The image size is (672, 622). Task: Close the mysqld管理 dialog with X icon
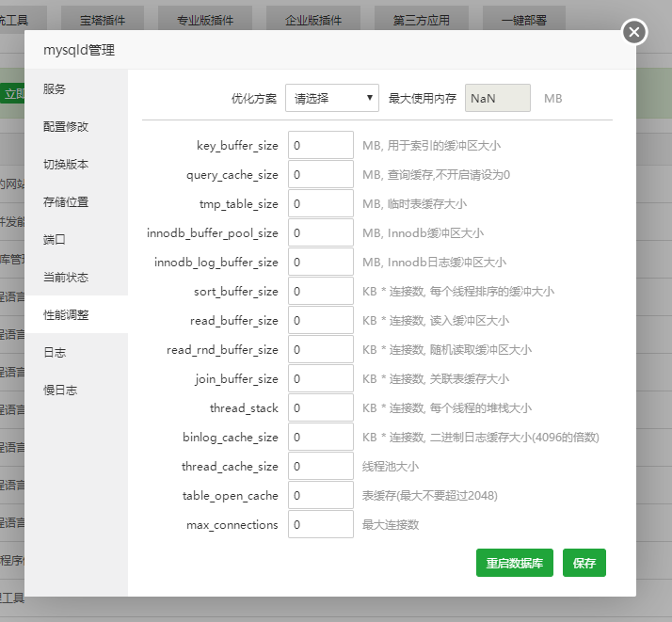point(634,32)
